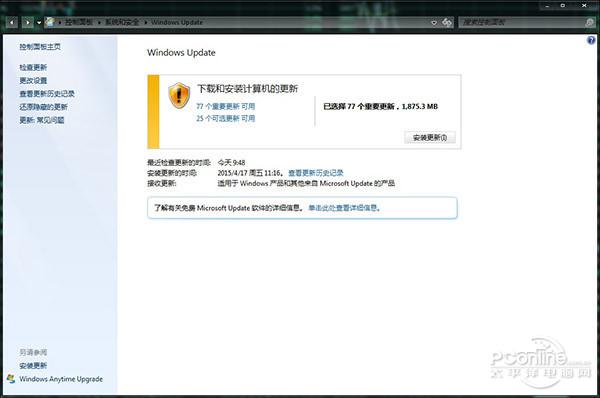Select 系统和安全 breadcrumb in address bar

(122, 22)
